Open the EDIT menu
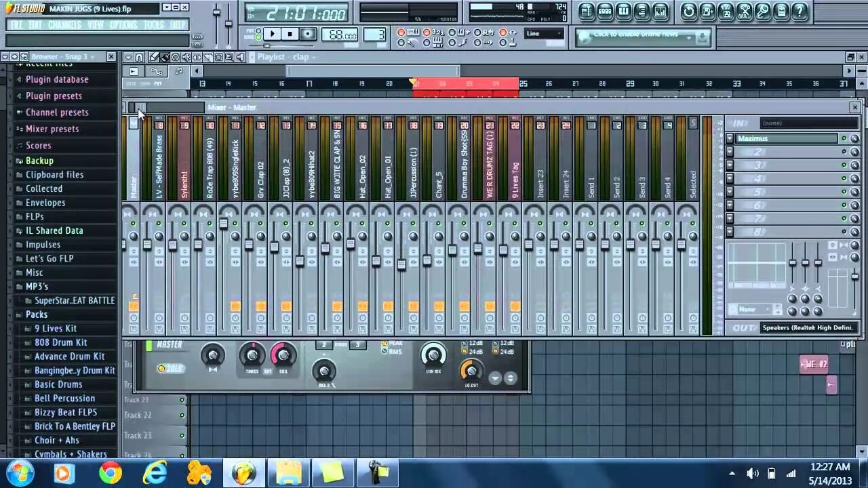868x488 pixels. click(35, 25)
